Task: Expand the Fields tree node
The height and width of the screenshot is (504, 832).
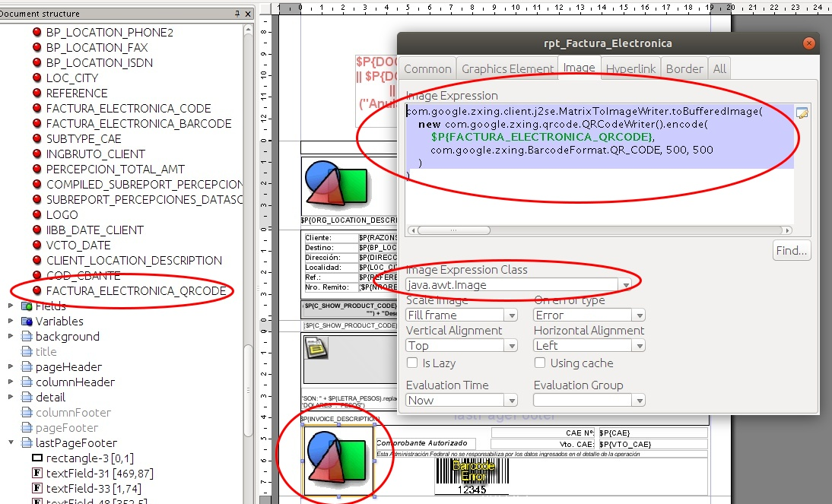Action: point(11,306)
